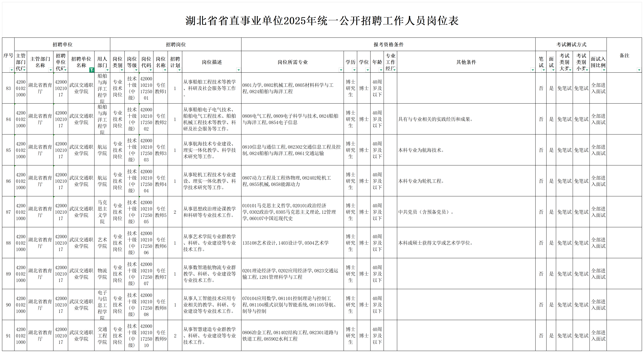Viewport: 644px width, 353px height.
Task: Open the 岗位名称 filter dropdown
Action: 165,70
